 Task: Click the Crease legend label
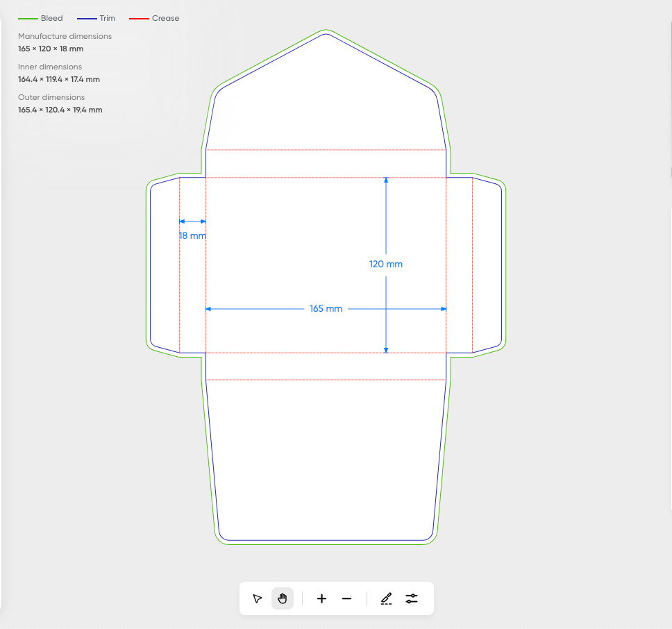tap(165, 19)
